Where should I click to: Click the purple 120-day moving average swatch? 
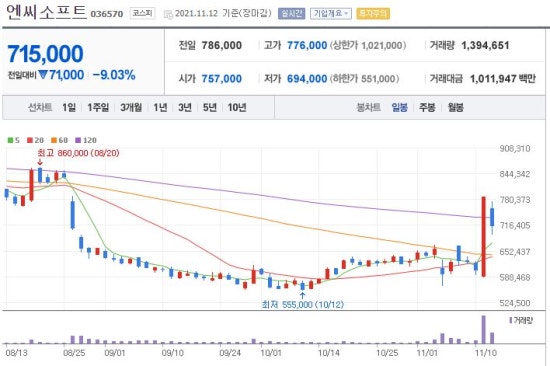[78, 140]
